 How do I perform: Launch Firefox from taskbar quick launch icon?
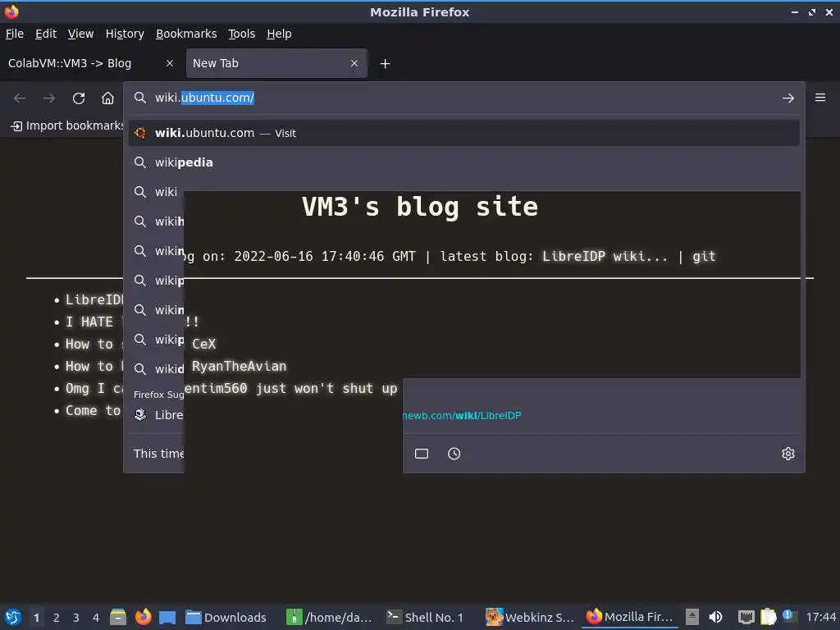click(x=143, y=617)
